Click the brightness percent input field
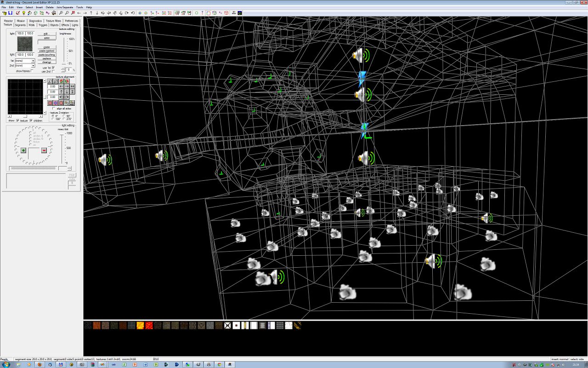Viewport: 588px width, 368px height. [69, 70]
